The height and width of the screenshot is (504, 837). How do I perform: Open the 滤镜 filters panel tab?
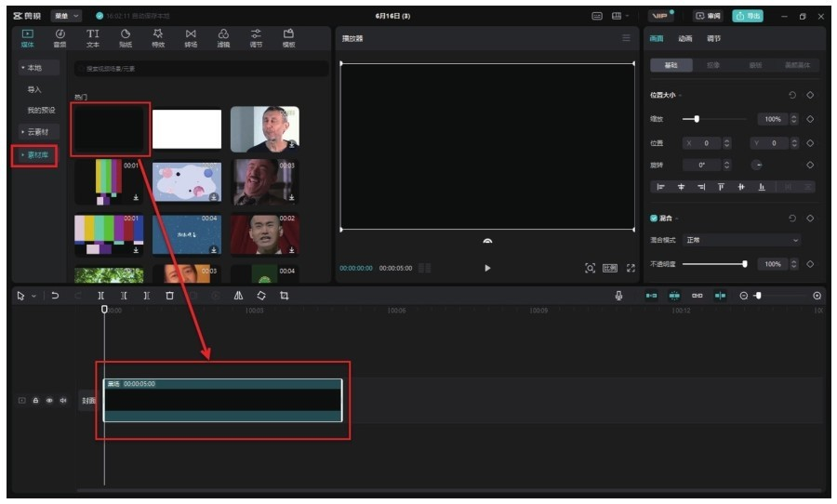223,38
